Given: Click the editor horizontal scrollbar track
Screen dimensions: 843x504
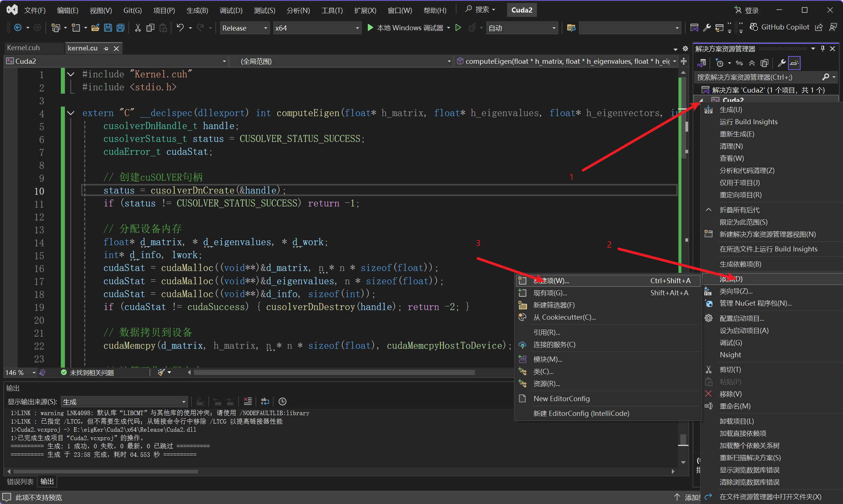Looking at the screenshot, I should pos(494,372).
